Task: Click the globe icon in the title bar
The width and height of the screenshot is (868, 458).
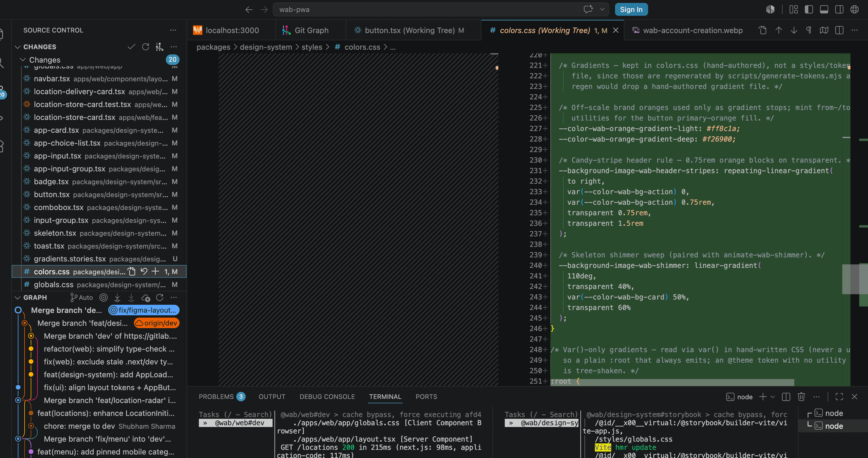Action: 854,9
